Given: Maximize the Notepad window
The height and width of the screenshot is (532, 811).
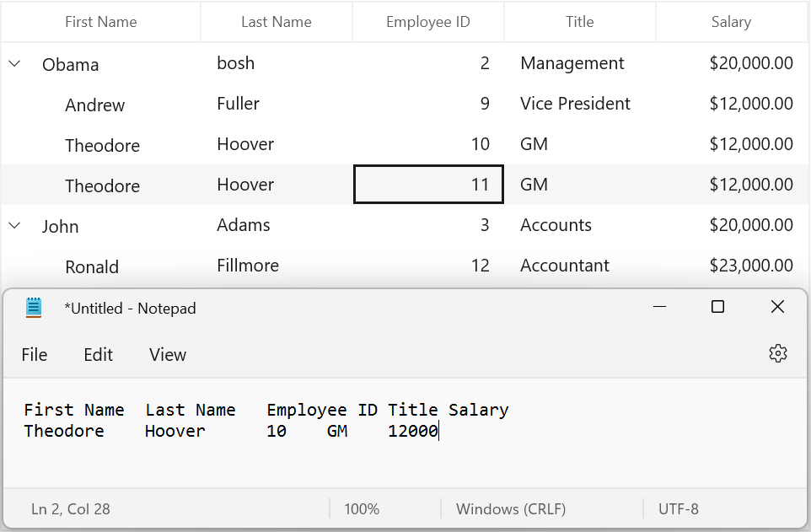Looking at the screenshot, I should point(718,307).
